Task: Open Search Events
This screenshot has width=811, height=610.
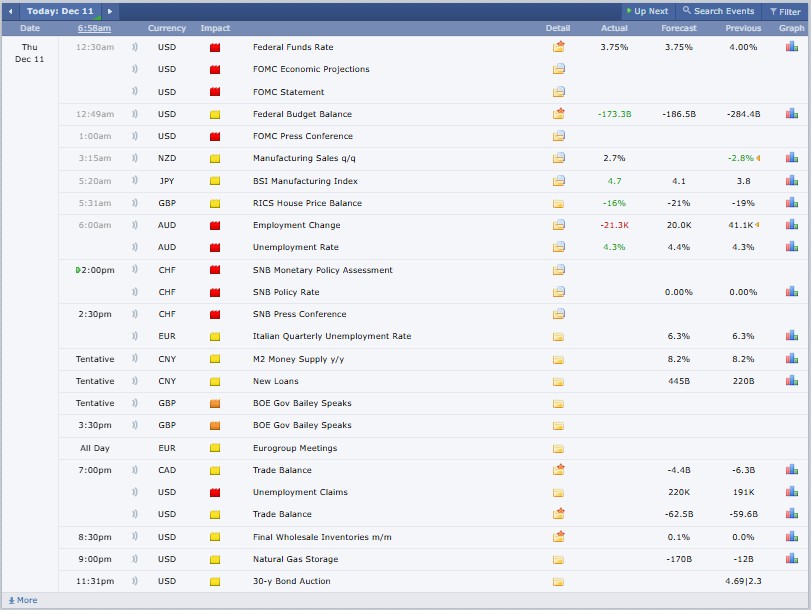Action: tap(718, 12)
